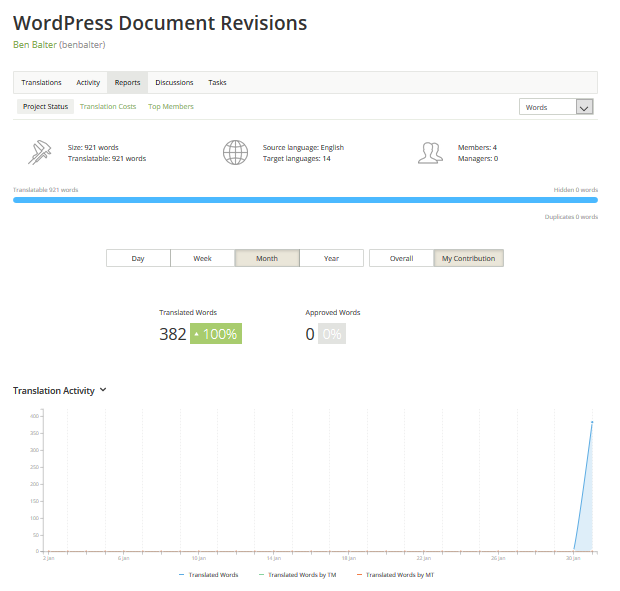Open the Discussions tab
Image resolution: width=620 pixels, height=591 pixels.
pyautogui.click(x=174, y=83)
